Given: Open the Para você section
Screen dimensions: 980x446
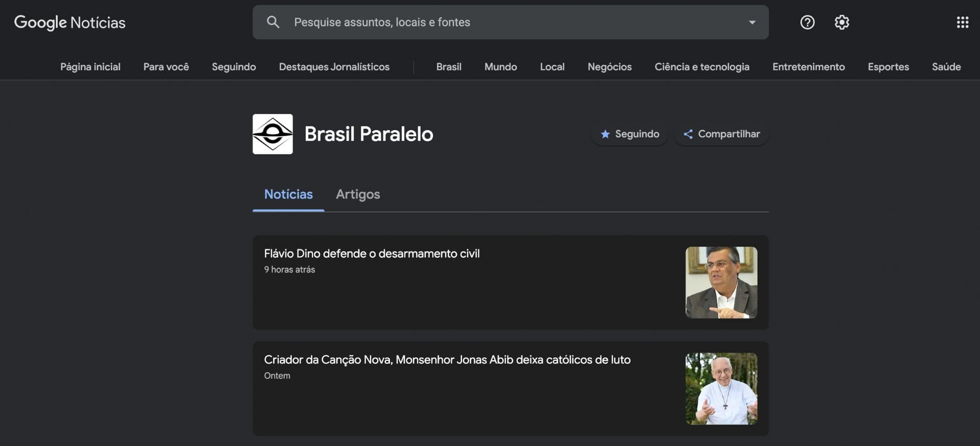Looking at the screenshot, I should click(x=166, y=67).
